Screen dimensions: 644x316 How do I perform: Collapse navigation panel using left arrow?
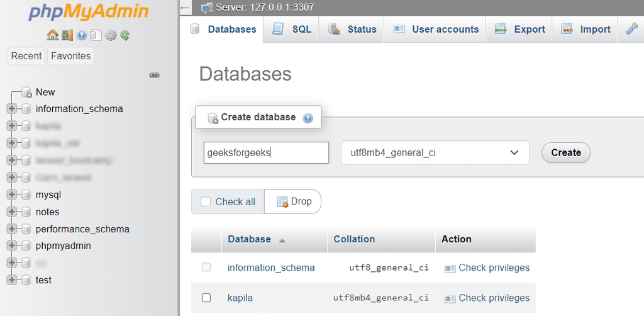[x=185, y=8]
